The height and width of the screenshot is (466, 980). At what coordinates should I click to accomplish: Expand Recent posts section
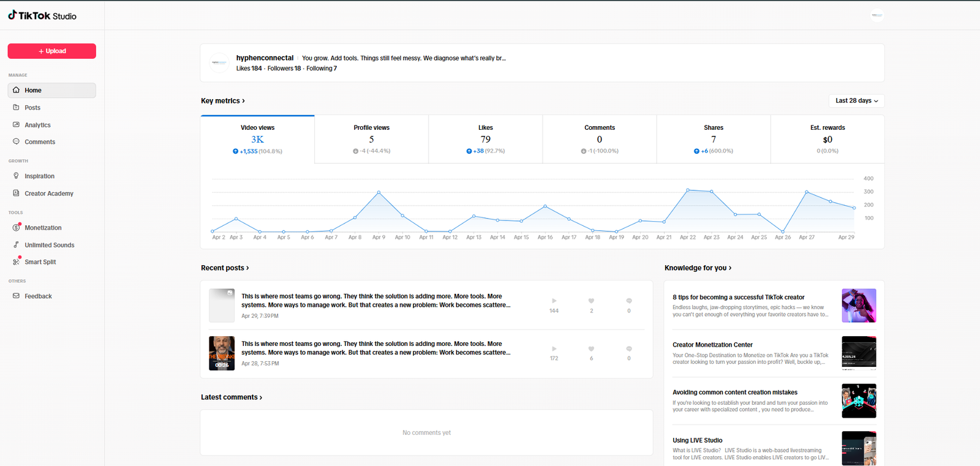pos(225,268)
